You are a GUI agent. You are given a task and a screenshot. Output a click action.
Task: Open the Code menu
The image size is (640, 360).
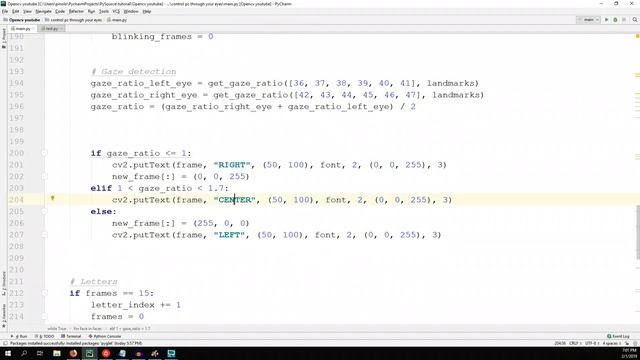click(60, 11)
